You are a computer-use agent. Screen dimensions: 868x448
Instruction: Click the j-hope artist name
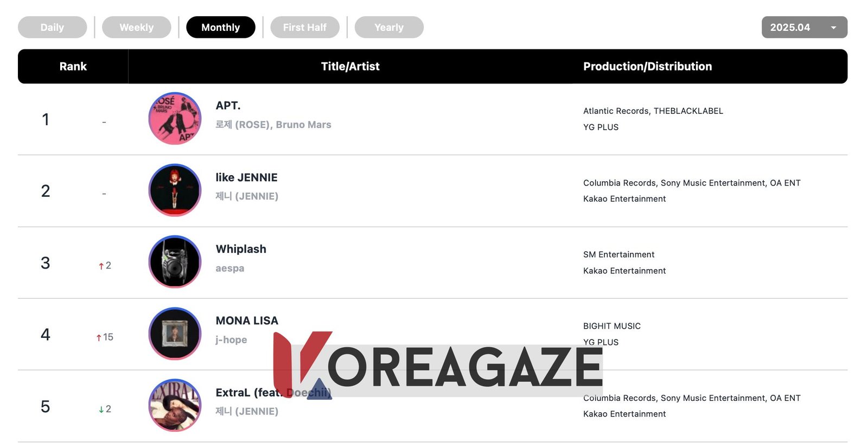[231, 340]
